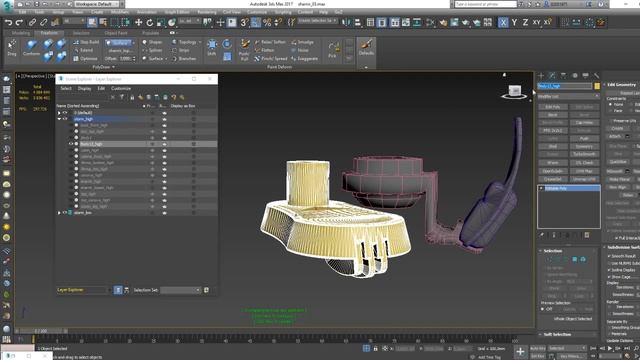Open the Layer Explorer dropdown at bottom
Viewport: 640px width, 360px height.
click(x=83, y=290)
